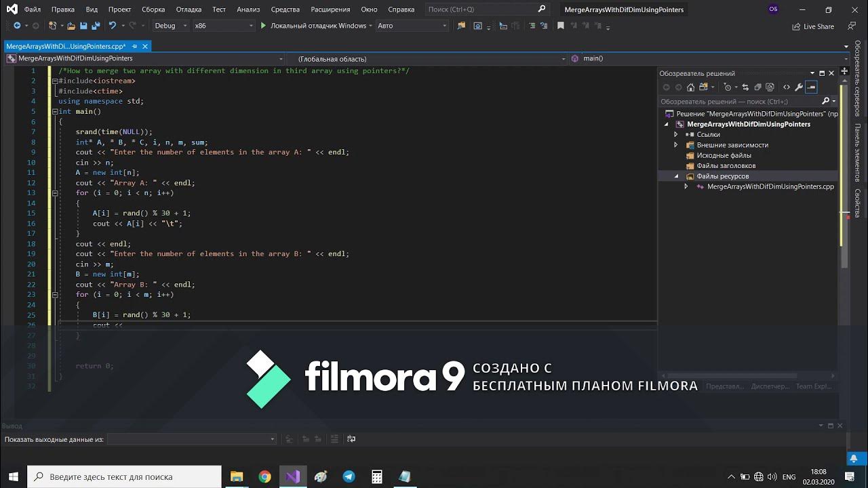Open Telegram from the taskbar
Viewport: 868px width, 488px height.
[349, 476]
